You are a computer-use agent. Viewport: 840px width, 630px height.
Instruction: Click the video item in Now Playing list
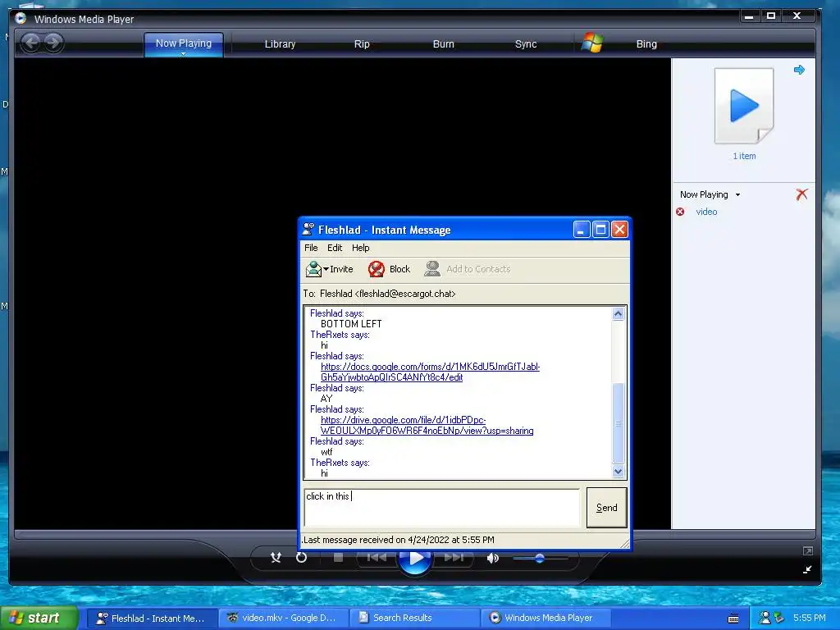click(x=706, y=212)
